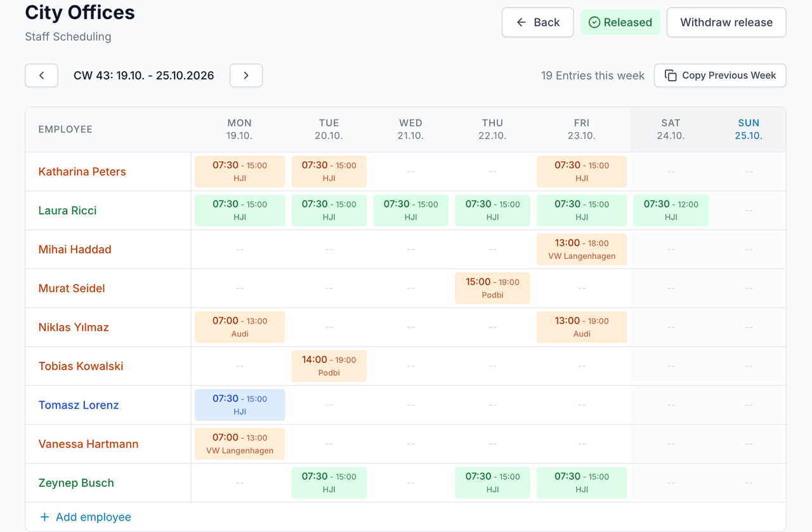Open Laura Ricci Saturday 07:30-12:00 shift

(x=671, y=210)
